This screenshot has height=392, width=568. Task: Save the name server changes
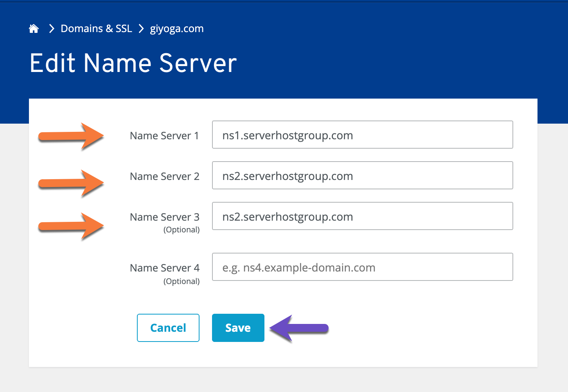tap(238, 328)
